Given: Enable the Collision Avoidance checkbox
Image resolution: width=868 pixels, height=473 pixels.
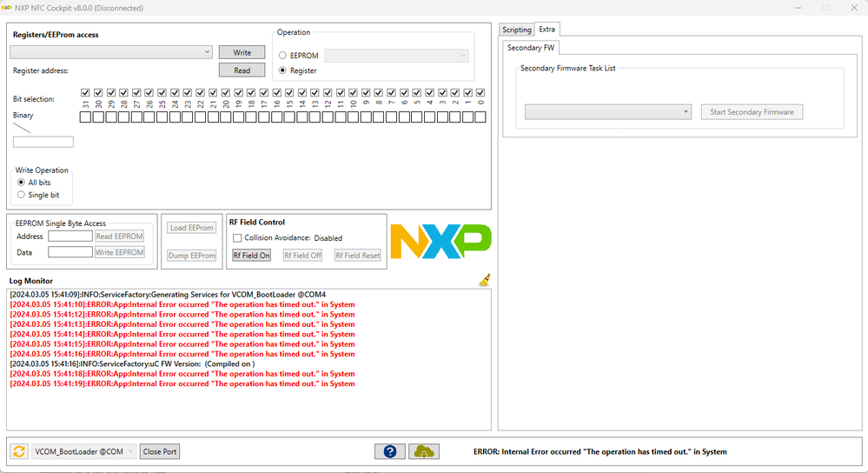Looking at the screenshot, I should pos(237,238).
